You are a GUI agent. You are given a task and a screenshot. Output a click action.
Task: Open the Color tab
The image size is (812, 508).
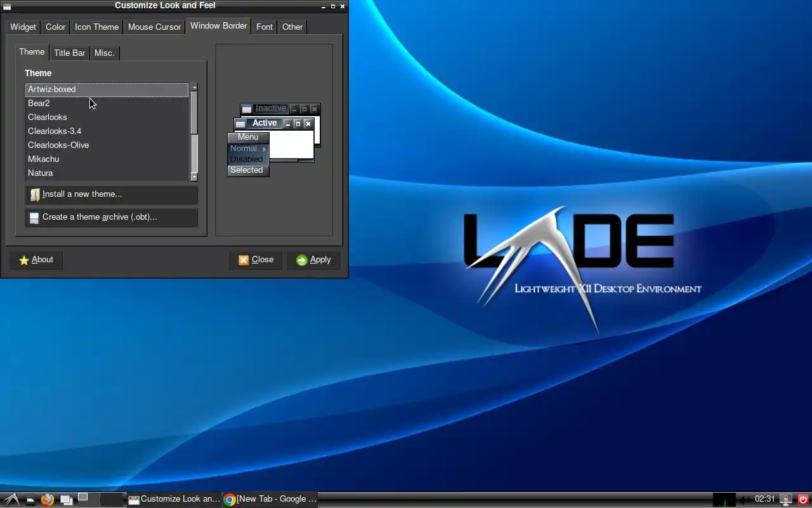click(x=55, y=27)
